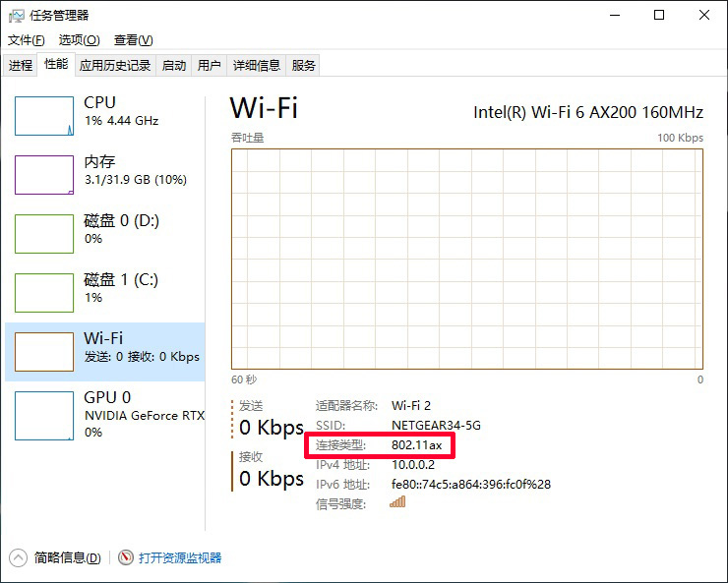
Task: Click the Wi-Fi throughput graph area
Action: click(467, 259)
